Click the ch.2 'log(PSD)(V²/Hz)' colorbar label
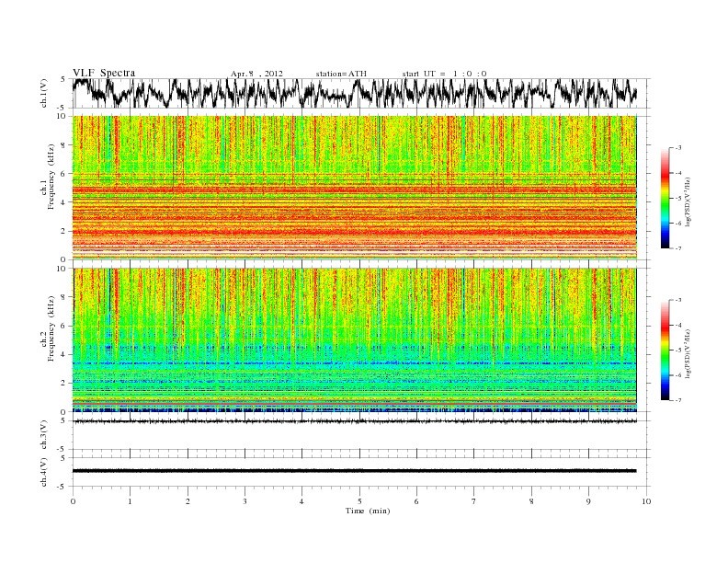Image resolution: width=728 pixels, height=563 pixels. coord(688,354)
